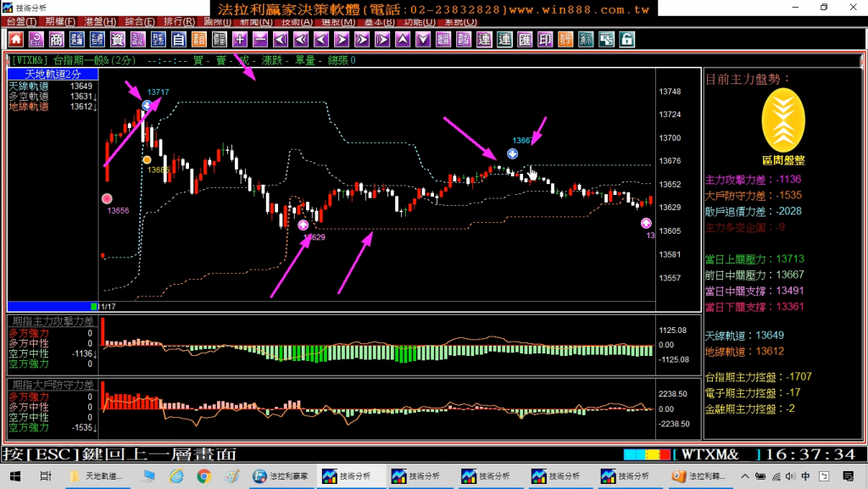
Task: Click the orange 教學 tutorial toolbar icon
Action: coord(565,39)
